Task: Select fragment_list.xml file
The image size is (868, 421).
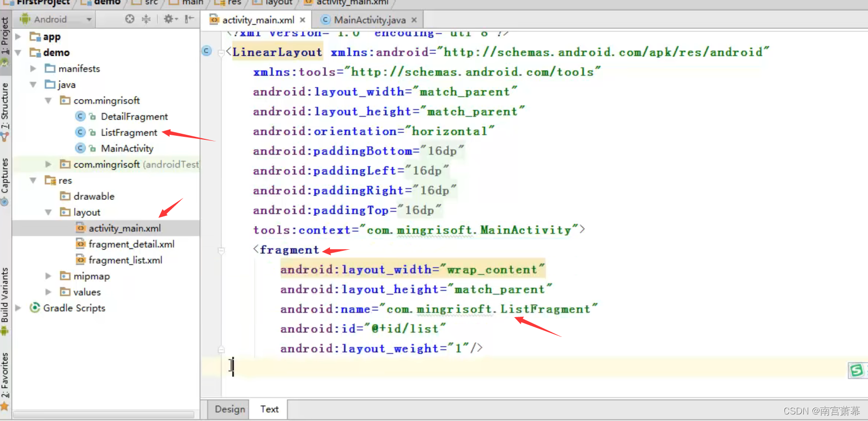Action: click(x=126, y=260)
